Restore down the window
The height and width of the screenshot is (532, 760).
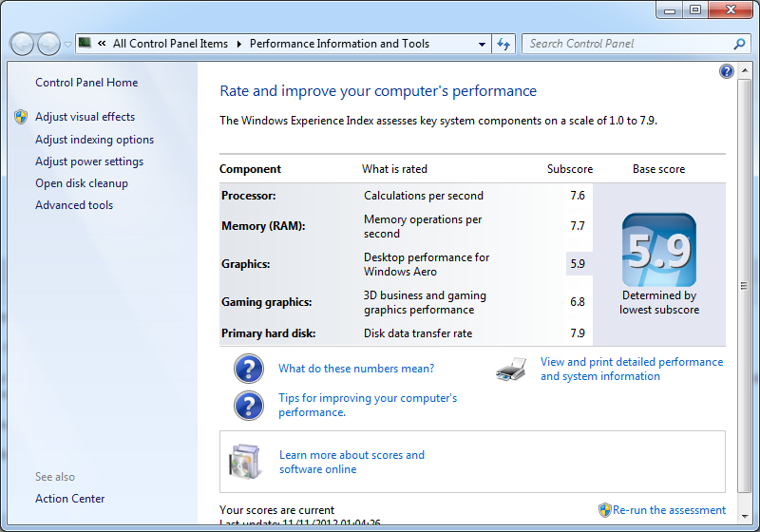(x=695, y=10)
